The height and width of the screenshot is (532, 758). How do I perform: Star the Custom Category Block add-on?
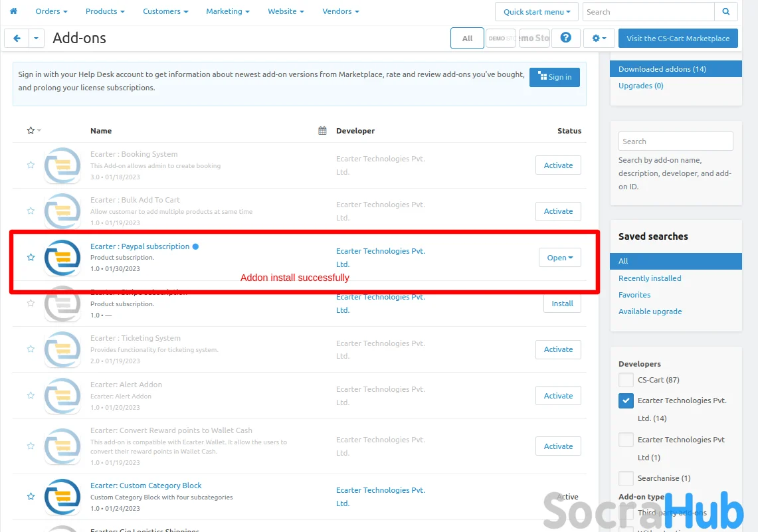(31, 496)
